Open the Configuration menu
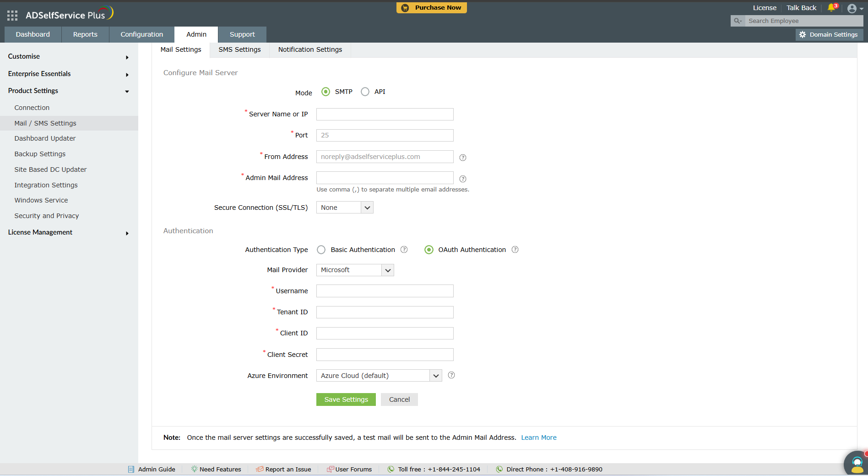 pyautogui.click(x=141, y=34)
